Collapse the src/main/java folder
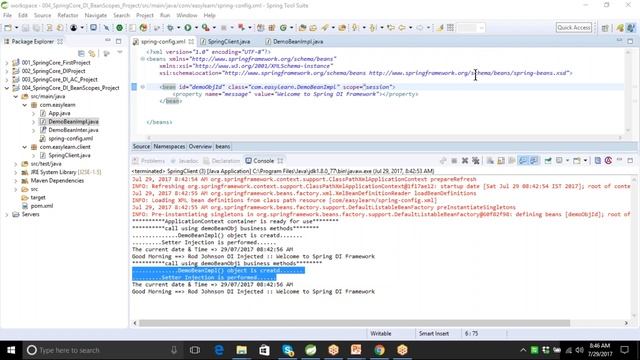 tap(16, 96)
